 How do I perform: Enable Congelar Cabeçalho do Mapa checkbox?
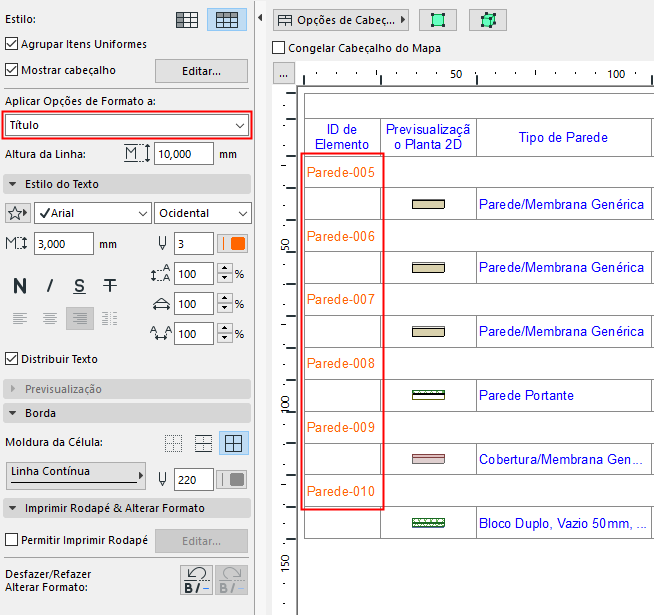click(x=279, y=48)
